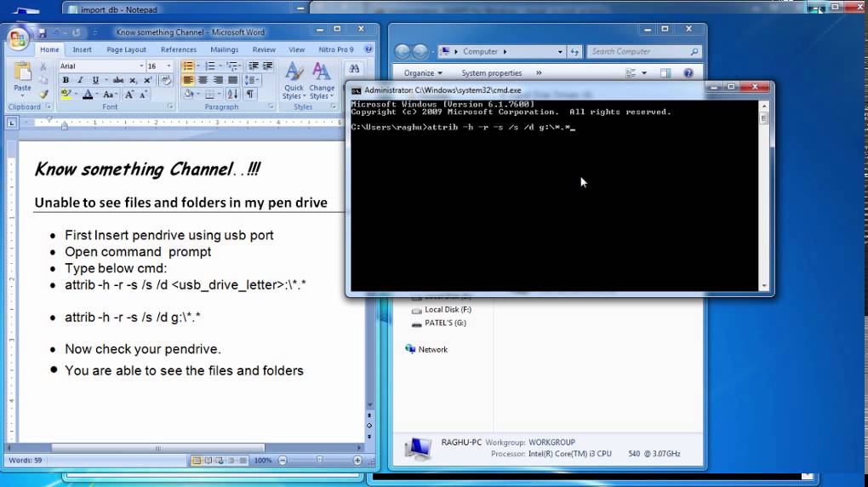The width and height of the screenshot is (868, 487).
Task: Toggle Underline formatting in Word
Action: [95, 80]
